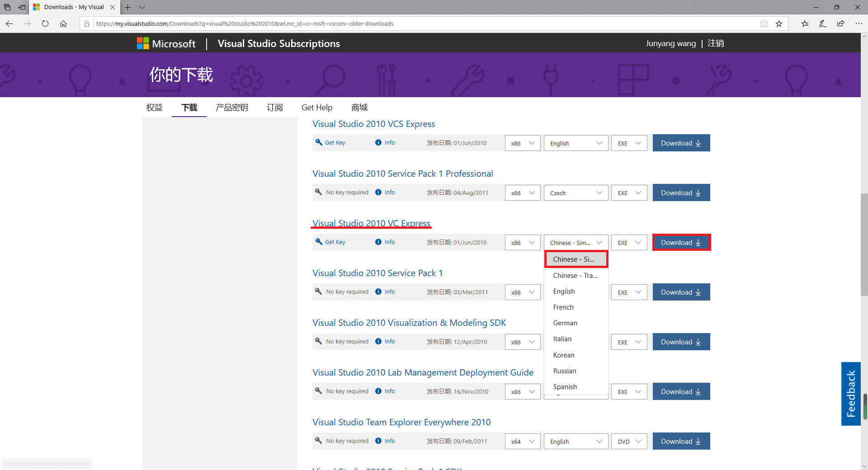Click the share page icon
868x470 pixels.
pyautogui.click(x=840, y=23)
